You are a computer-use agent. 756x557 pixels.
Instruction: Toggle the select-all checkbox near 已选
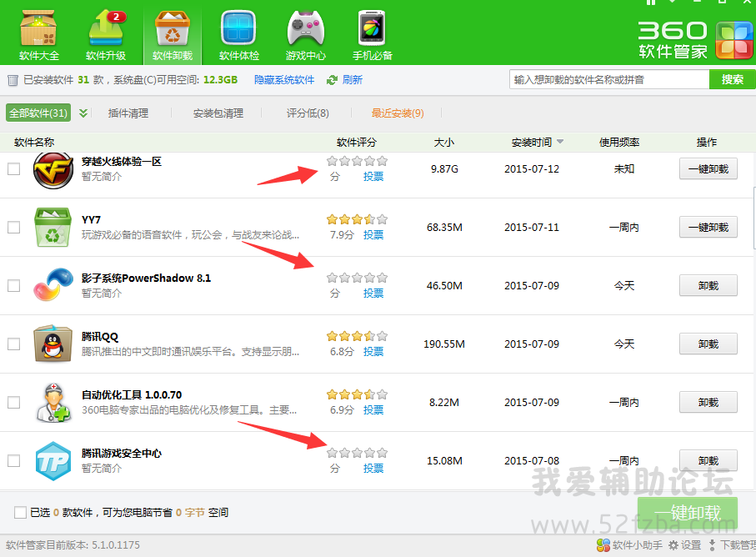[20, 512]
